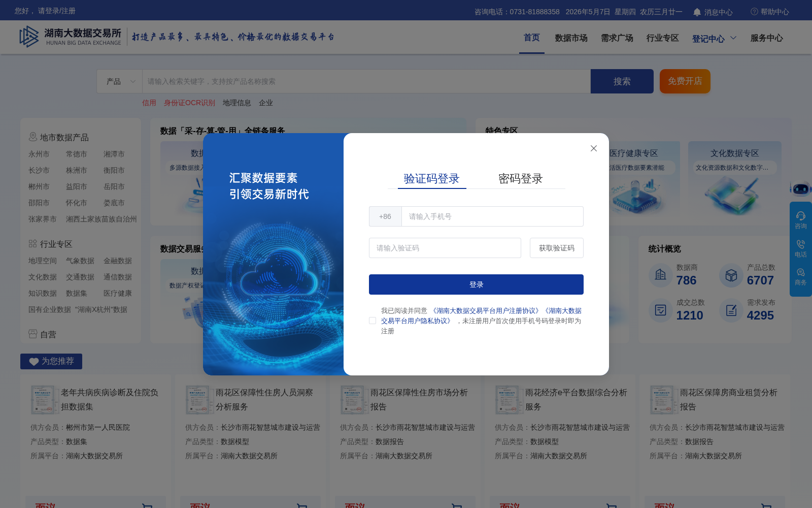Open 需求广场 in the navigation bar
The width and height of the screenshot is (812, 508).
[617, 38]
